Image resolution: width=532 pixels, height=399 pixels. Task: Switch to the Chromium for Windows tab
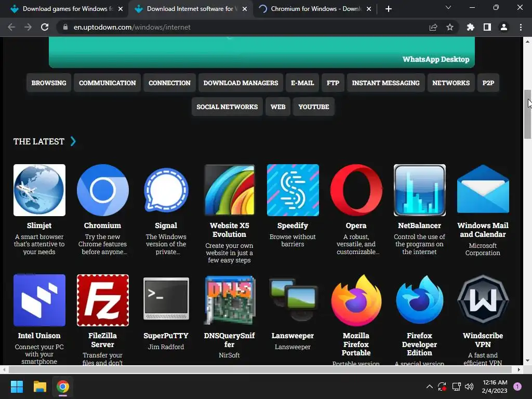(x=316, y=9)
